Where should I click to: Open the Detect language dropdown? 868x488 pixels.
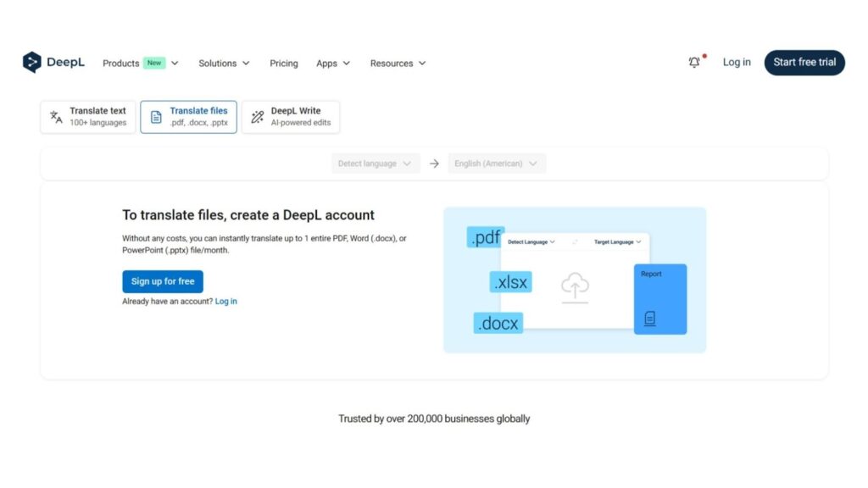pyautogui.click(x=376, y=164)
